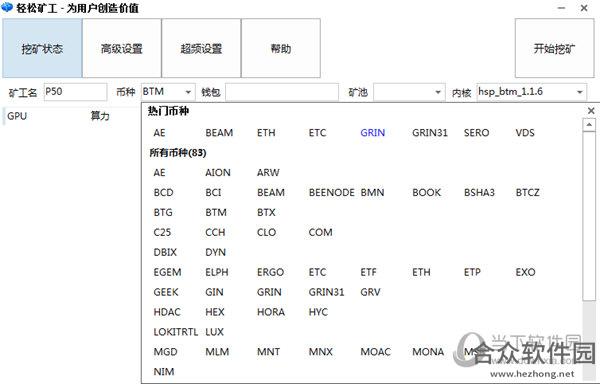
Task: Select SERO in 热门币种
Action: (x=476, y=133)
